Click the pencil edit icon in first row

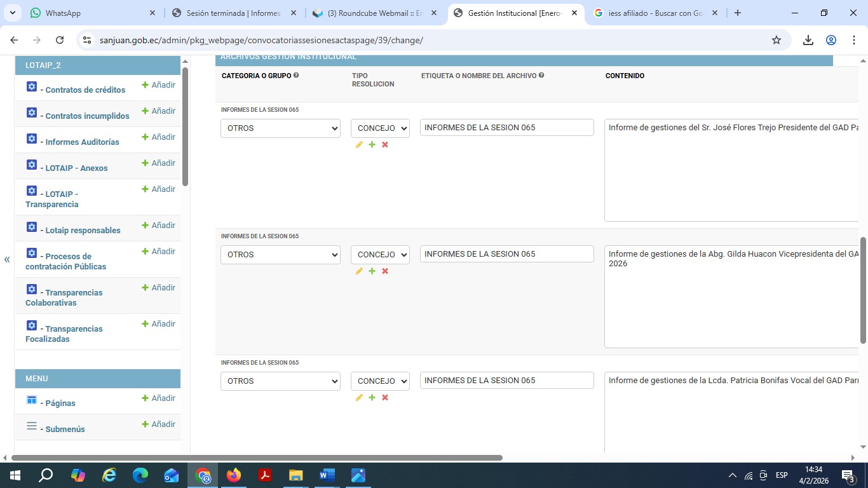click(359, 145)
